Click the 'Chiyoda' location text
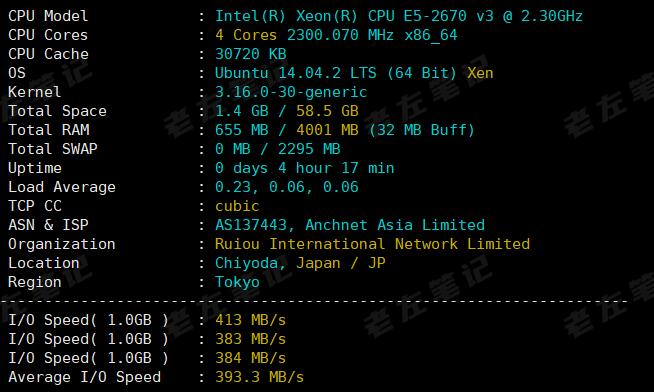This screenshot has width=654, height=392. tap(246, 263)
